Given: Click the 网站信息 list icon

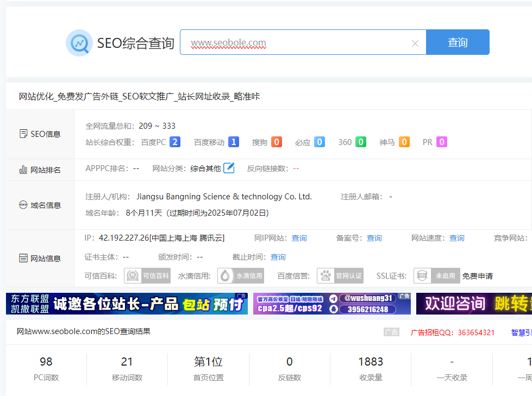Looking at the screenshot, I should [23, 258].
